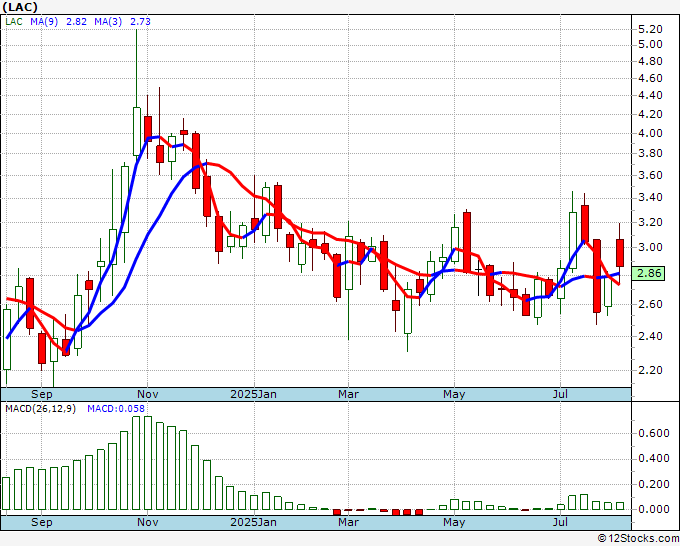Click the 0.400 MACD axis label
The height and width of the screenshot is (546, 680).
click(654, 458)
